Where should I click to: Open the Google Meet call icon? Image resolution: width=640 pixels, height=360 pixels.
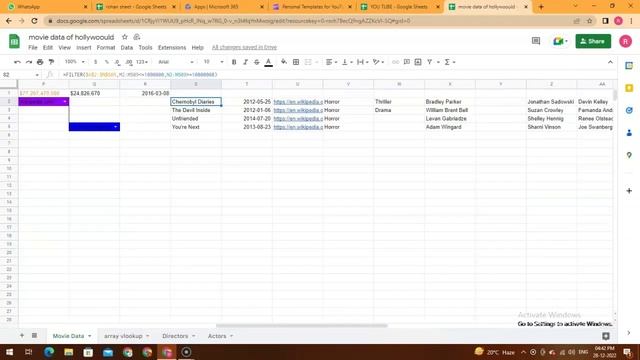pyautogui.click(x=560, y=41)
